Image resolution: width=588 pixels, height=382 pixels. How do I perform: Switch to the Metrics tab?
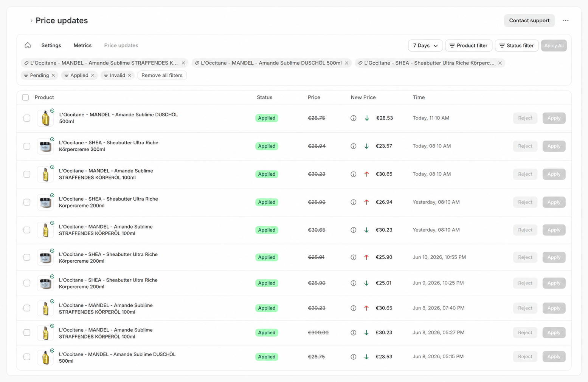tap(82, 45)
